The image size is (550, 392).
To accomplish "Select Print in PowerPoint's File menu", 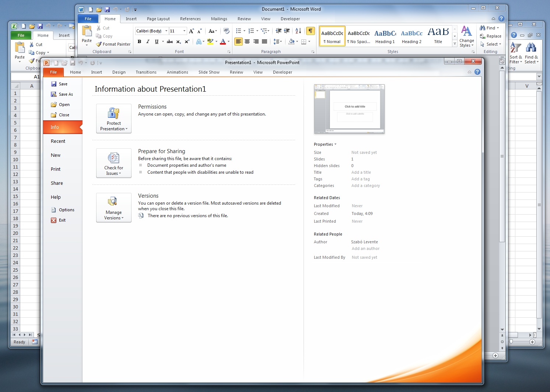I will tap(56, 169).
